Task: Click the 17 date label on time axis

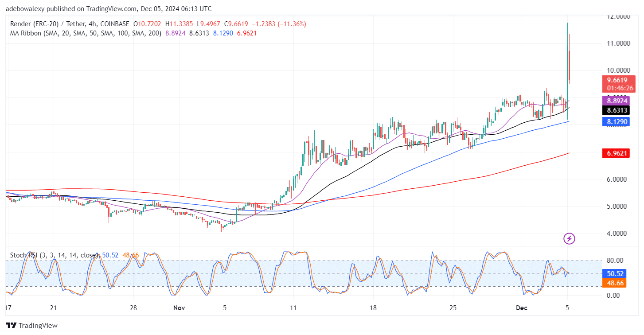Action: (8, 308)
